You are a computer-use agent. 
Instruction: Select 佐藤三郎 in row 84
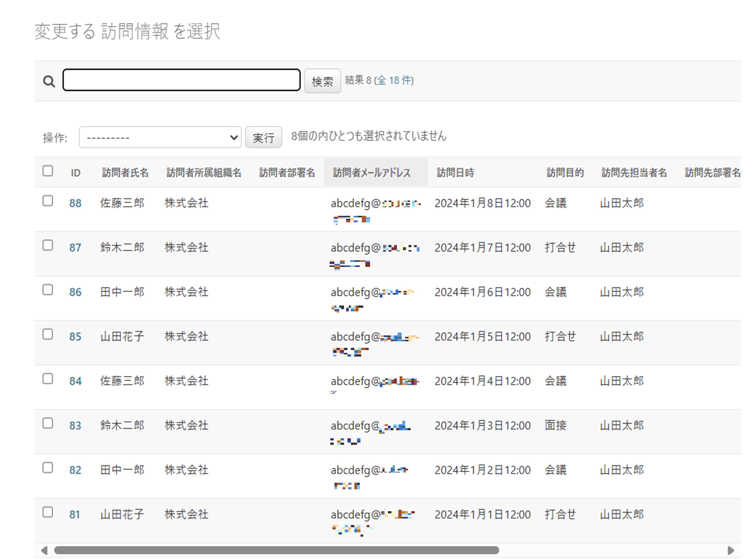(x=122, y=381)
